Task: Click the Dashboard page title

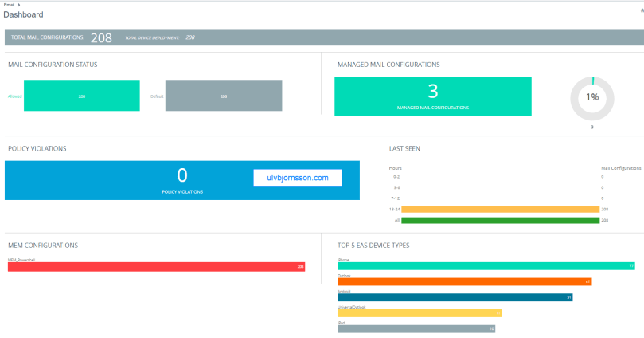Action: click(x=24, y=15)
